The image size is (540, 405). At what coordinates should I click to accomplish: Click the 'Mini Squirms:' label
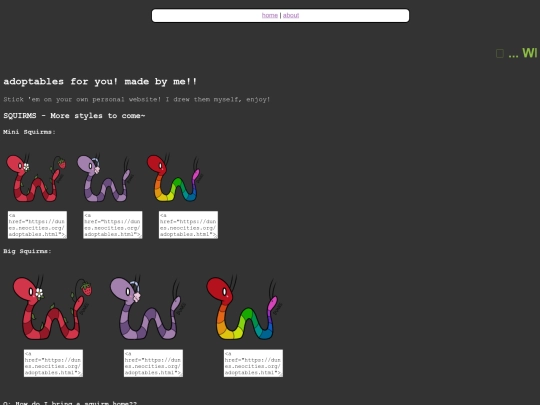(x=29, y=132)
